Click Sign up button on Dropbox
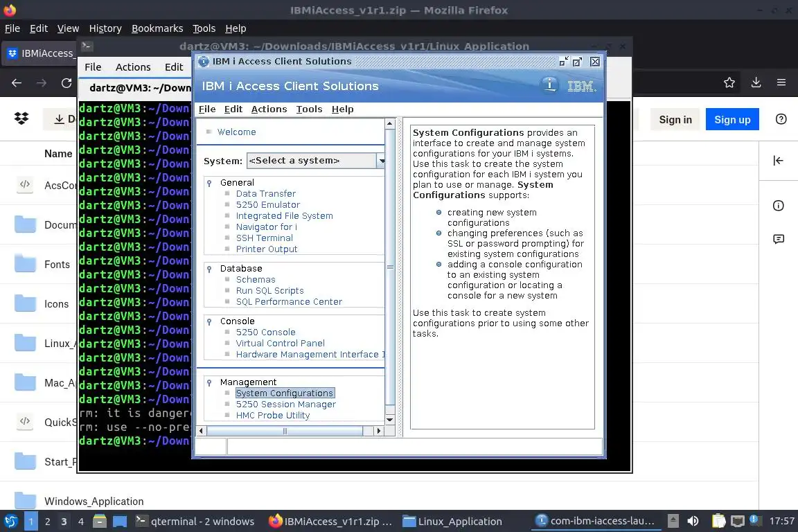This screenshot has width=798, height=532. point(732,120)
